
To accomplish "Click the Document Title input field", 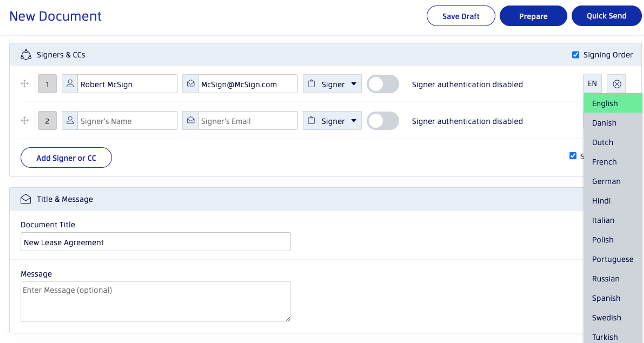I will (x=155, y=242).
